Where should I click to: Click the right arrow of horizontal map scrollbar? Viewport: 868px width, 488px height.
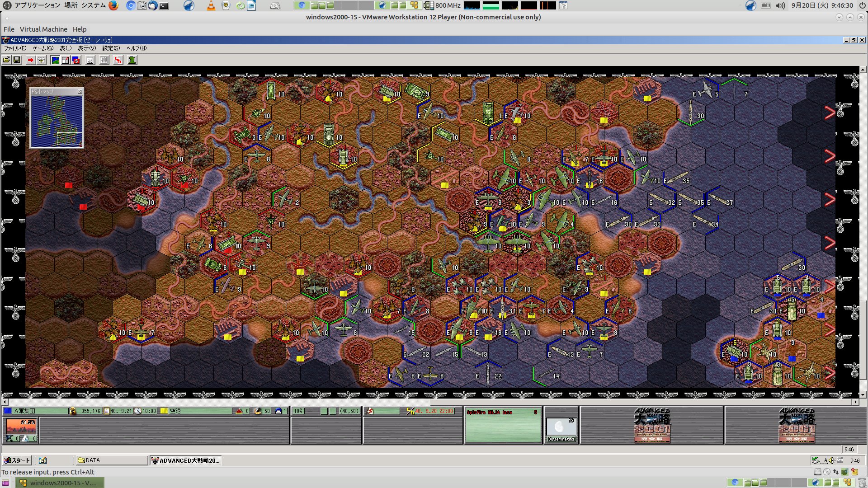pos(855,402)
